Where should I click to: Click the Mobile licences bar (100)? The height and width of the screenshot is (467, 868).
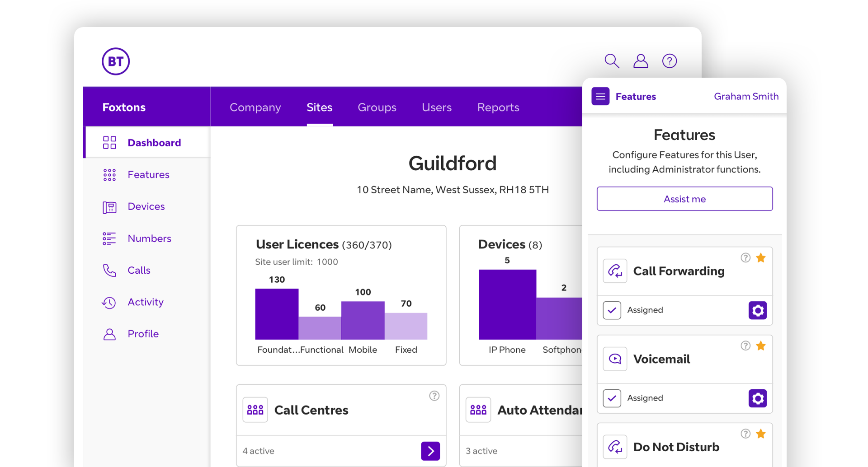click(x=363, y=320)
